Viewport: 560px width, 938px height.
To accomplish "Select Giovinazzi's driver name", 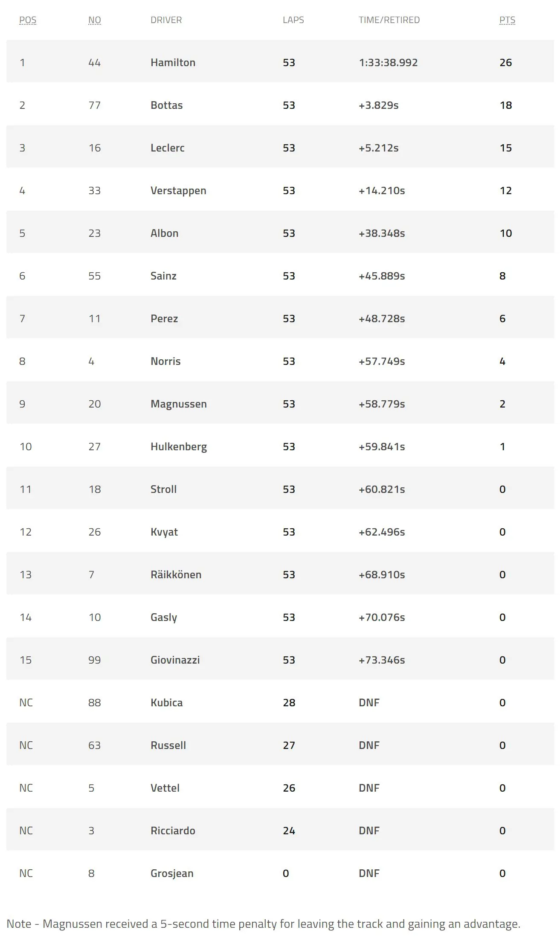I will coord(175,660).
